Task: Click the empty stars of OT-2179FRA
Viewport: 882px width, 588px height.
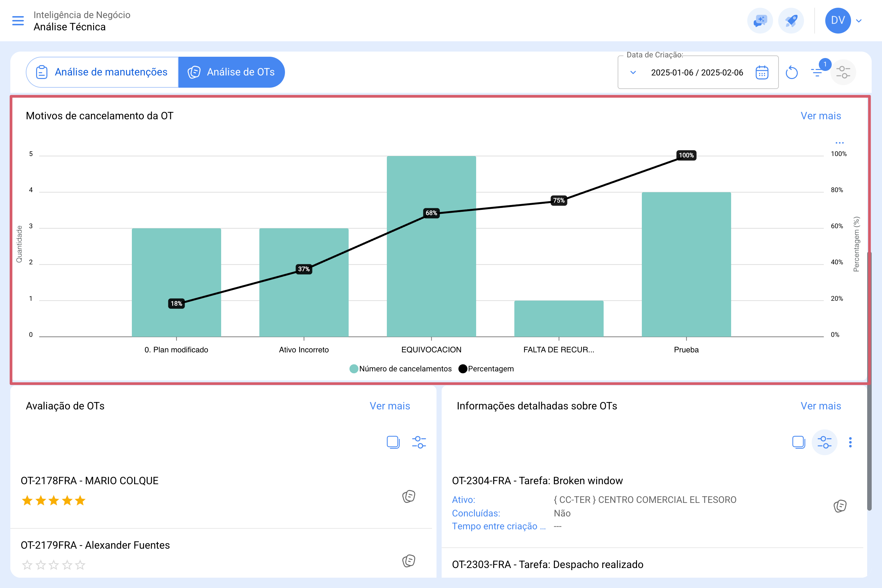Action: click(x=54, y=565)
